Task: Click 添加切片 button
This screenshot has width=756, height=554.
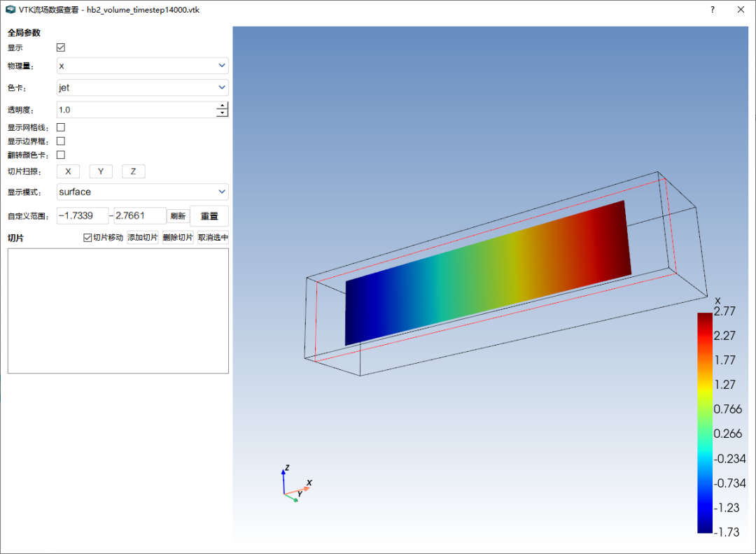Action: coord(143,238)
